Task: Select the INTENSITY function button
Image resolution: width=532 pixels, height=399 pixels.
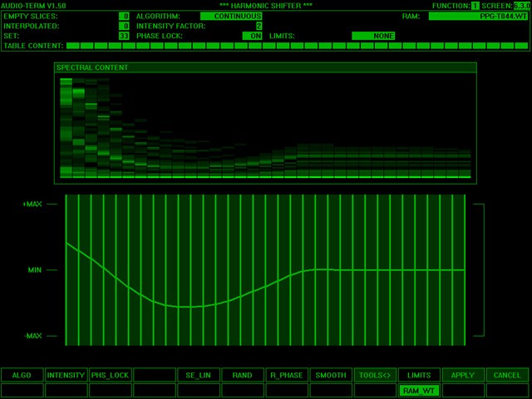Action: (66, 375)
